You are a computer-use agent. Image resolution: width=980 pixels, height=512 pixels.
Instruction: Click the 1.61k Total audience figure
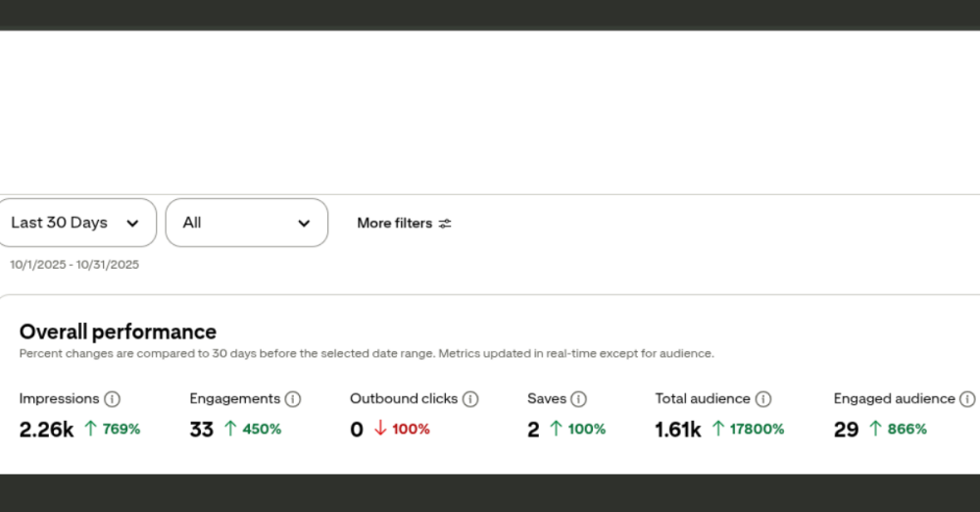pos(678,429)
